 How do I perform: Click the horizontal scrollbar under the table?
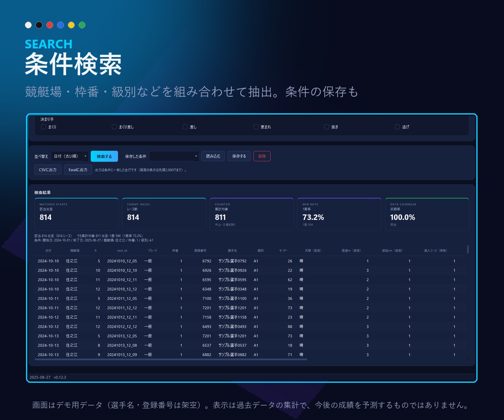pyautogui.click(x=171, y=360)
